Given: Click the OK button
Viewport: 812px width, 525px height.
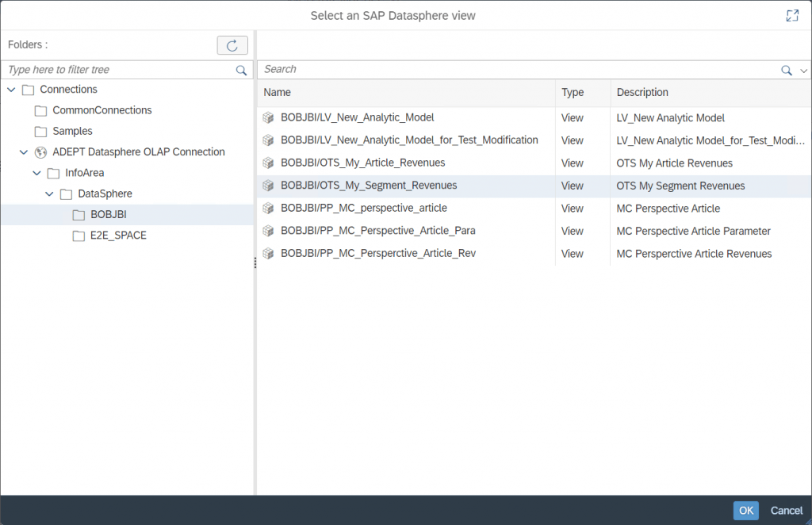Looking at the screenshot, I should coord(745,511).
